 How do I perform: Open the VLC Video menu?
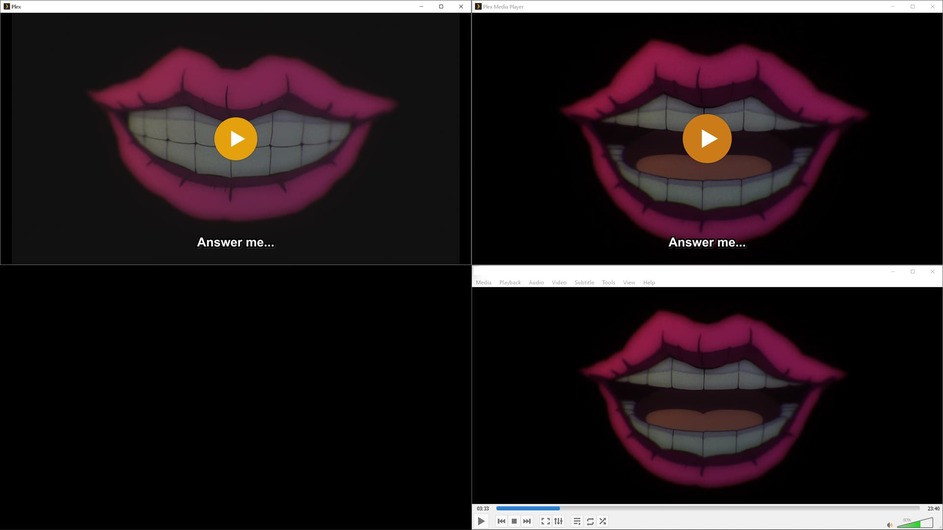559,282
